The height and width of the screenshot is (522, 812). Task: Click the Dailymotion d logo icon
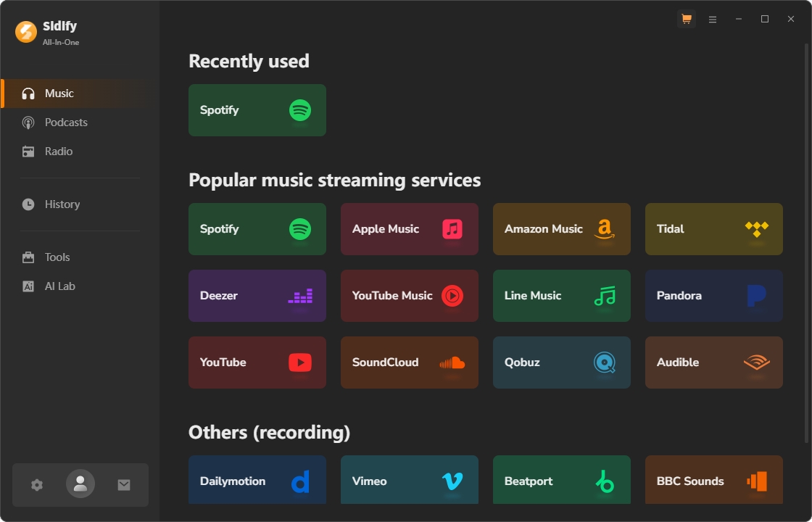(x=300, y=481)
